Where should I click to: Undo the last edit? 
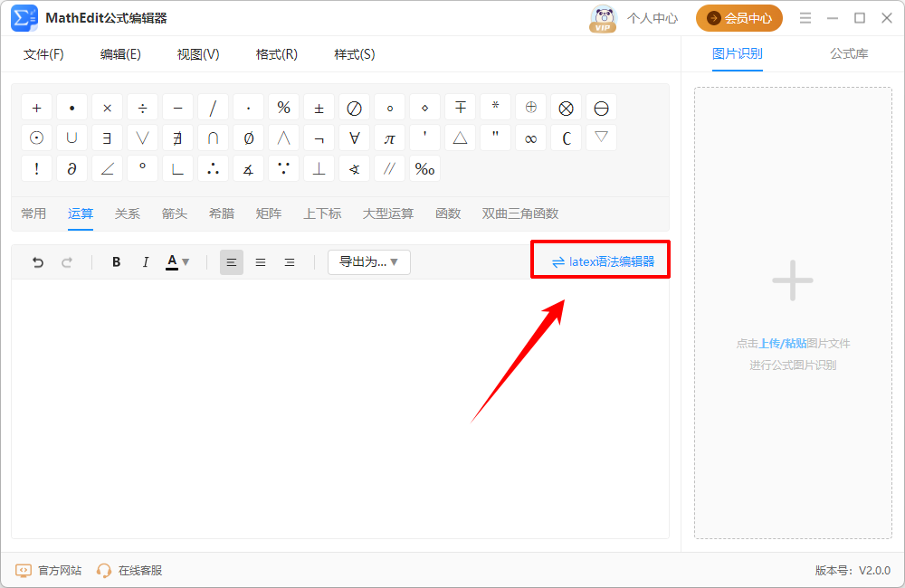click(37, 262)
